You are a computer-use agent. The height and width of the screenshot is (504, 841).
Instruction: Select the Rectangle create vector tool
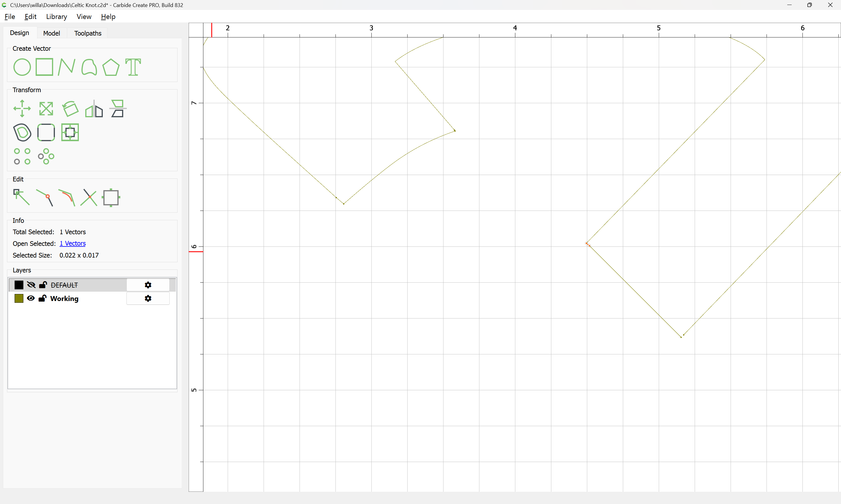pos(44,67)
